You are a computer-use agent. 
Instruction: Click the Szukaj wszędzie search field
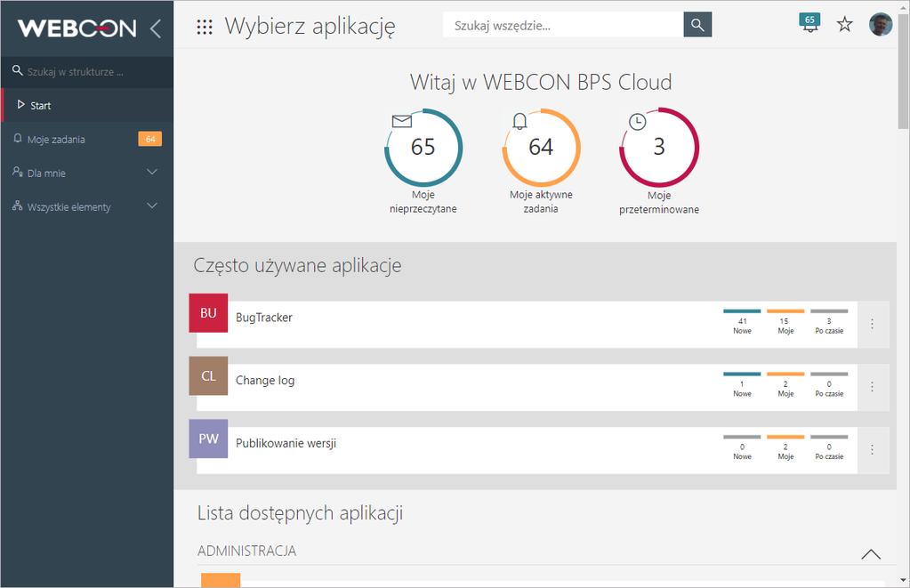pos(563,25)
